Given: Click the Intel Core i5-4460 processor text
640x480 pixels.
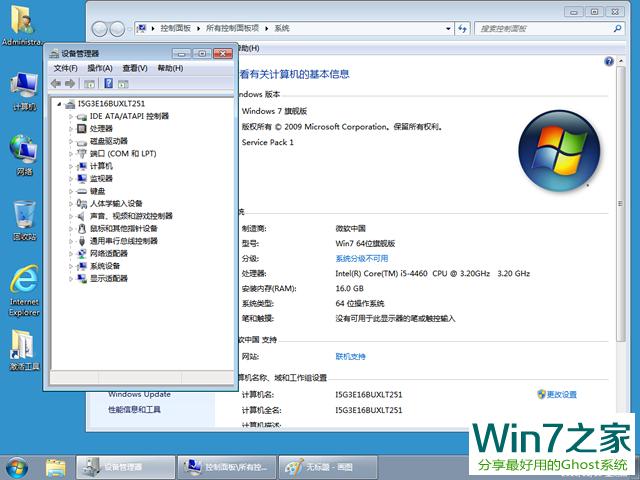Looking at the screenshot, I should (x=432, y=273).
